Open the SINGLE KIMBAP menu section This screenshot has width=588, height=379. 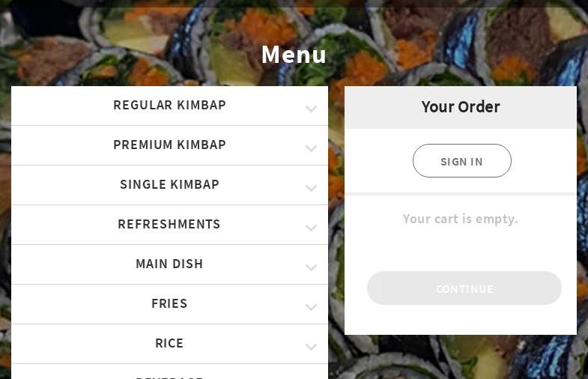[x=169, y=185]
